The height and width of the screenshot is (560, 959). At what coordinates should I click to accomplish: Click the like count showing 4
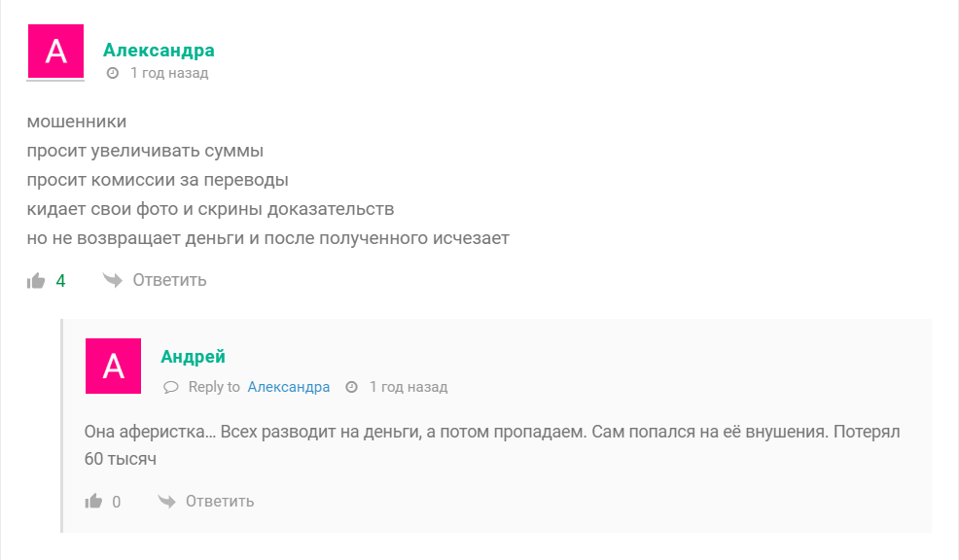(59, 280)
